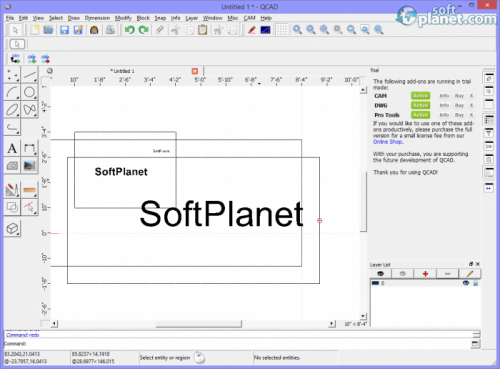Viewport: 500px width, 369px height.
Task: Open the Modify menu
Action: coord(123,18)
